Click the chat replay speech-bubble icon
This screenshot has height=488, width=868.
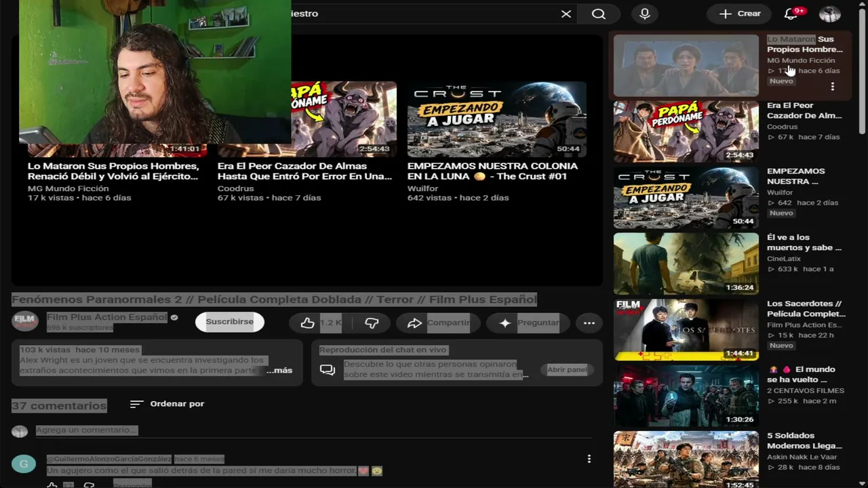point(328,370)
